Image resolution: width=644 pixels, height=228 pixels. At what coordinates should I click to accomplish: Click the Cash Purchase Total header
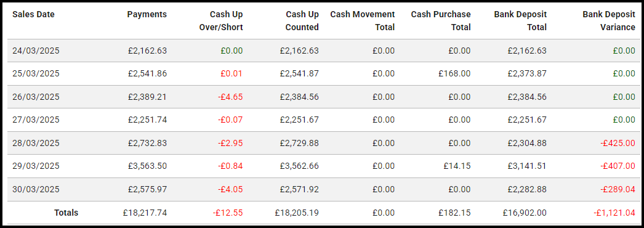[441, 21]
